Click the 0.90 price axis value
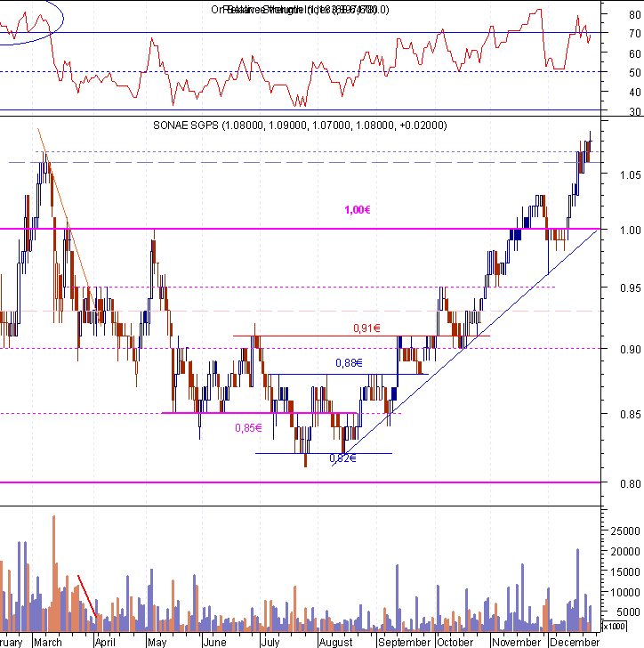 (x=631, y=350)
